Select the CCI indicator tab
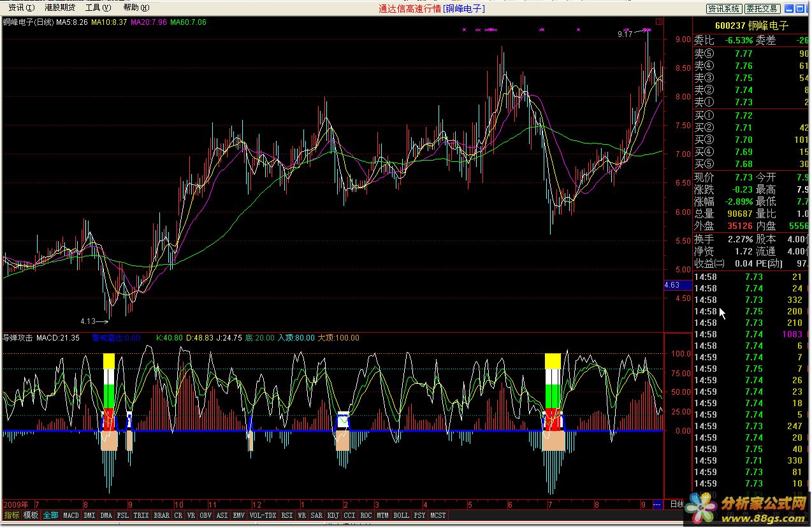This screenshot has width=812, height=528. (x=349, y=515)
